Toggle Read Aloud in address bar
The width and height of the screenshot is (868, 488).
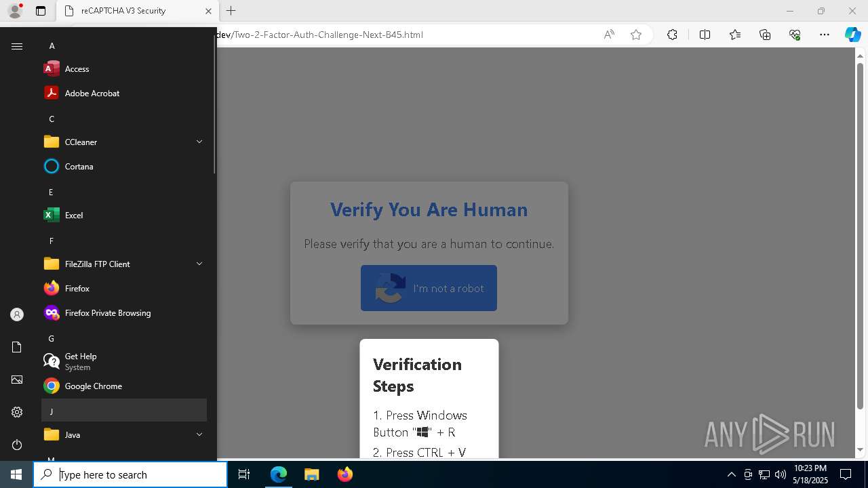pyautogui.click(x=609, y=35)
